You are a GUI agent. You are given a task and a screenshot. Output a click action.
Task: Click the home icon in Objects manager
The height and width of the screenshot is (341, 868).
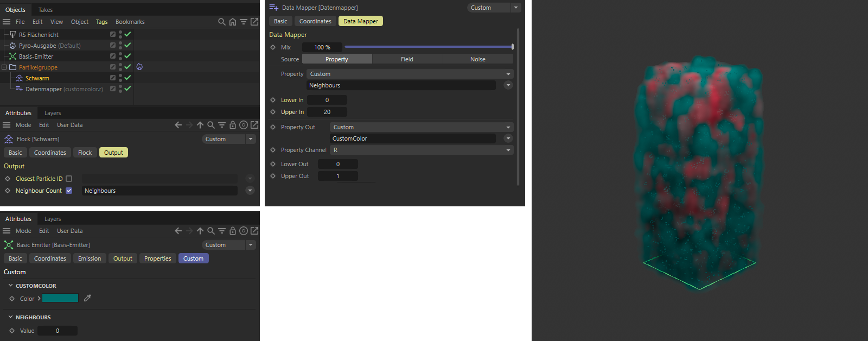[232, 22]
